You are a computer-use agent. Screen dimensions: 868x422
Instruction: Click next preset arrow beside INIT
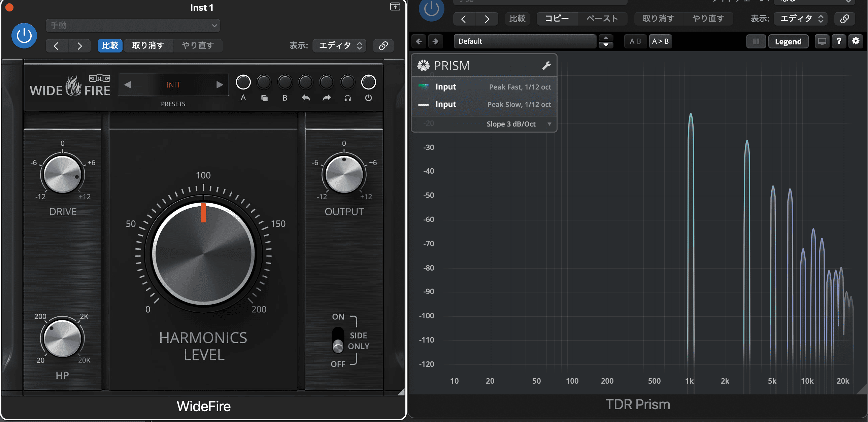point(220,84)
